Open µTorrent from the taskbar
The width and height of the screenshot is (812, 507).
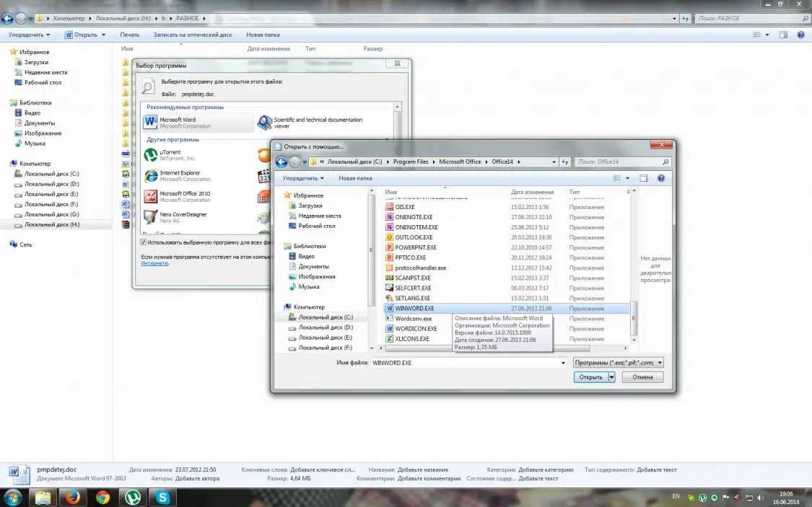(x=133, y=497)
